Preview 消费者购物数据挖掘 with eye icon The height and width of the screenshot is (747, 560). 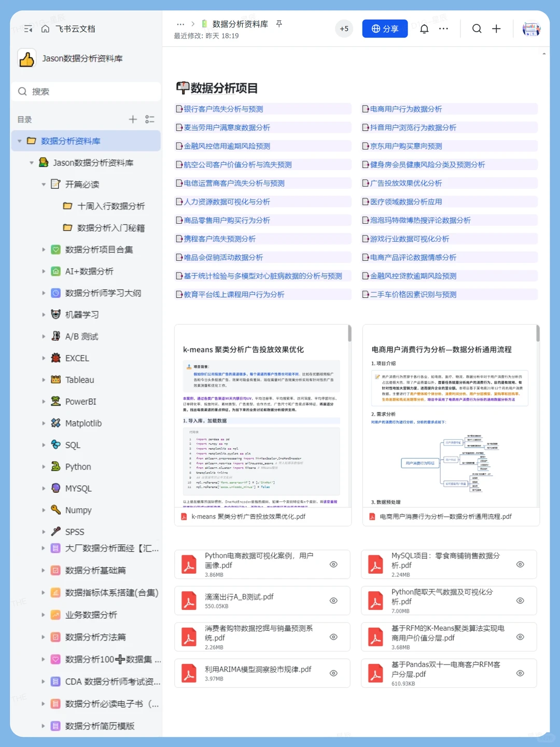click(x=334, y=637)
